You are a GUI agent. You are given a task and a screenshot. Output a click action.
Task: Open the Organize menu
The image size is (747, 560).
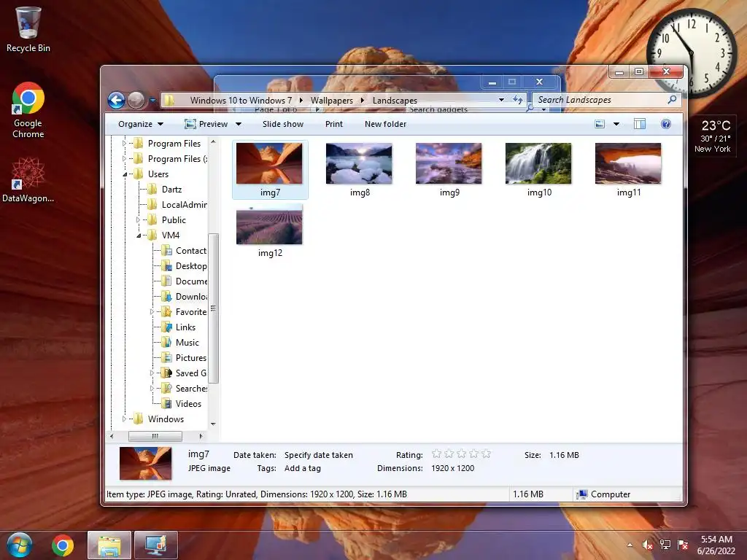pyautogui.click(x=141, y=124)
